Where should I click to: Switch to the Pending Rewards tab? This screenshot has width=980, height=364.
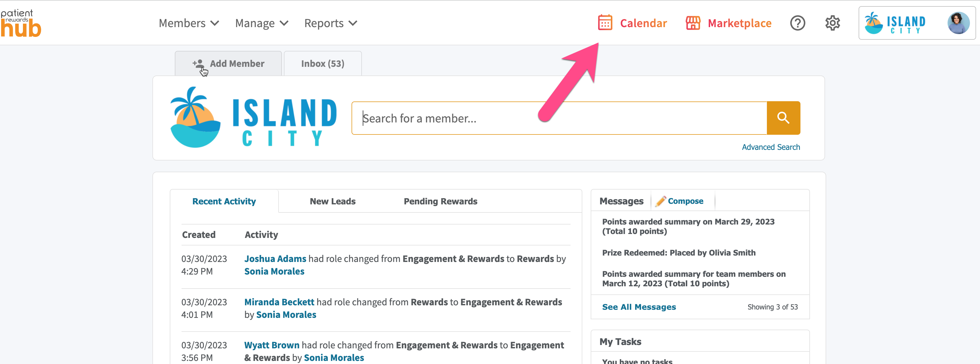pos(440,201)
